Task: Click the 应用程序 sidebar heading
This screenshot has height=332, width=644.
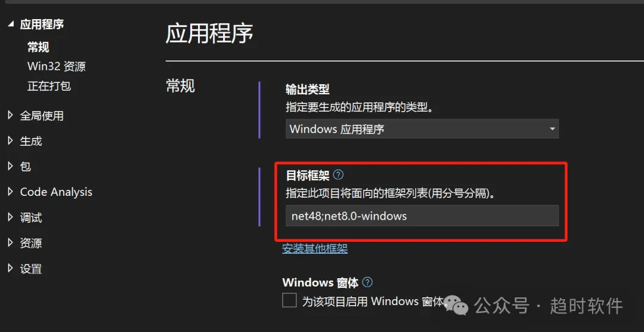Action: (x=42, y=24)
